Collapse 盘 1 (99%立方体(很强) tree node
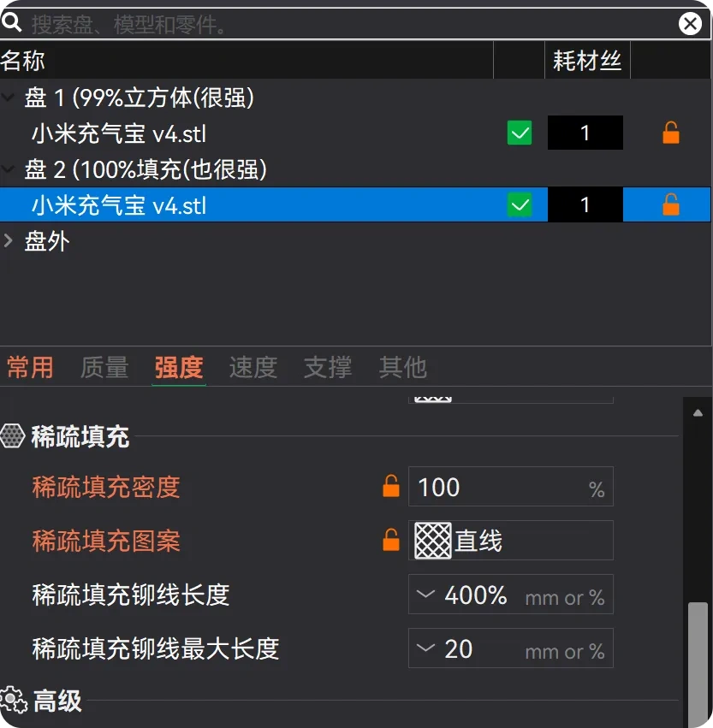 tap(8, 98)
